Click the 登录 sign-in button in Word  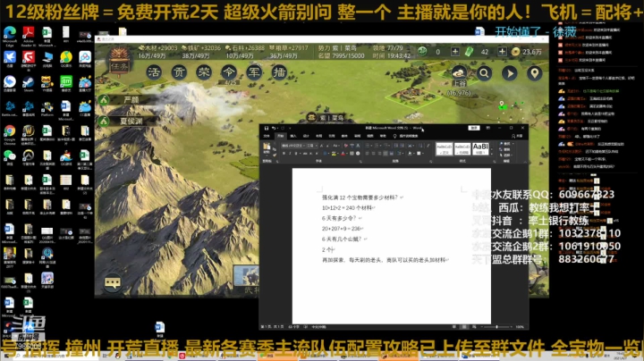[474, 128]
